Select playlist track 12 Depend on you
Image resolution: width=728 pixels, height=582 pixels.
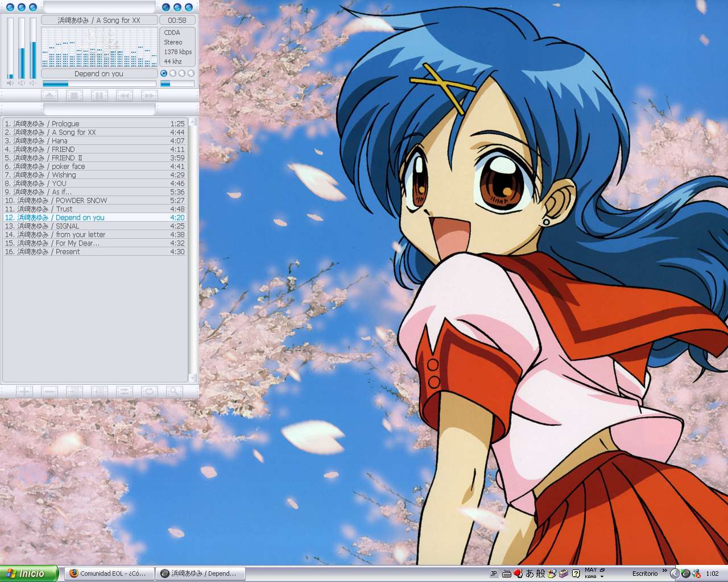click(95, 217)
